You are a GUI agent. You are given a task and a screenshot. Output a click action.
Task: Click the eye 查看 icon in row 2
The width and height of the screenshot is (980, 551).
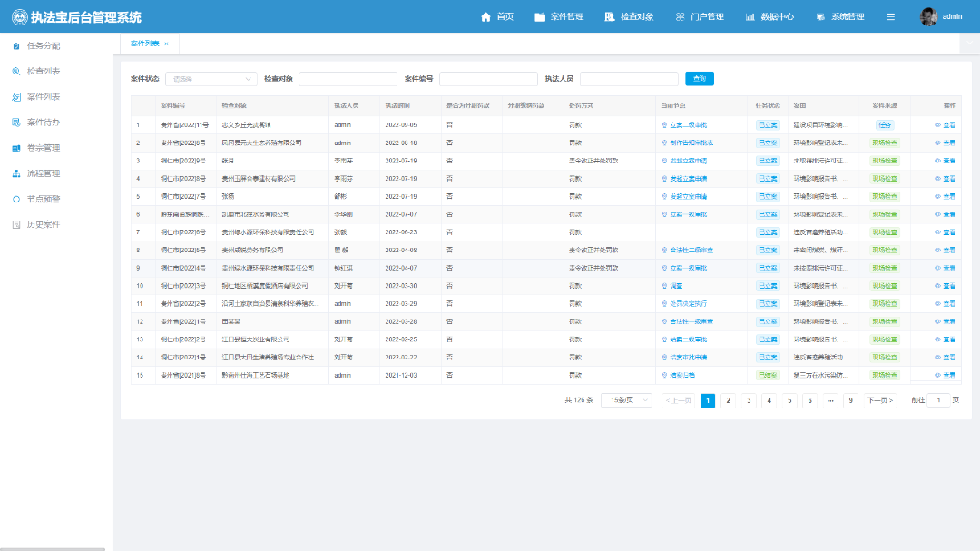pyautogui.click(x=937, y=143)
